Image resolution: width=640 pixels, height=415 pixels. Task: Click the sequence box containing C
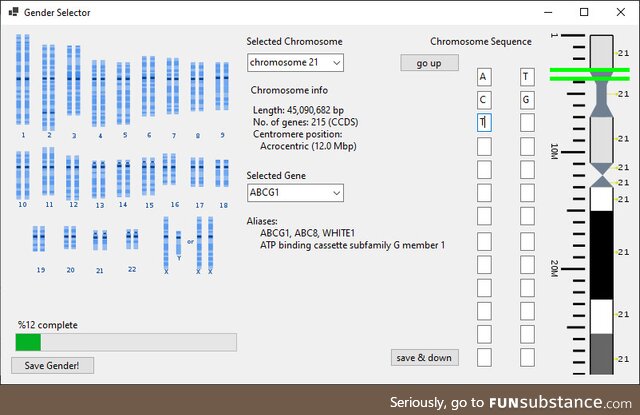pos(484,100)
